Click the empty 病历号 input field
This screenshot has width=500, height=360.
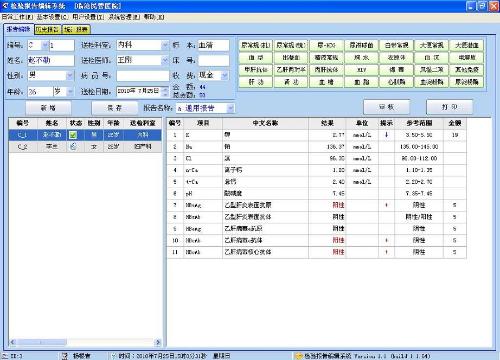pos(143,76)
